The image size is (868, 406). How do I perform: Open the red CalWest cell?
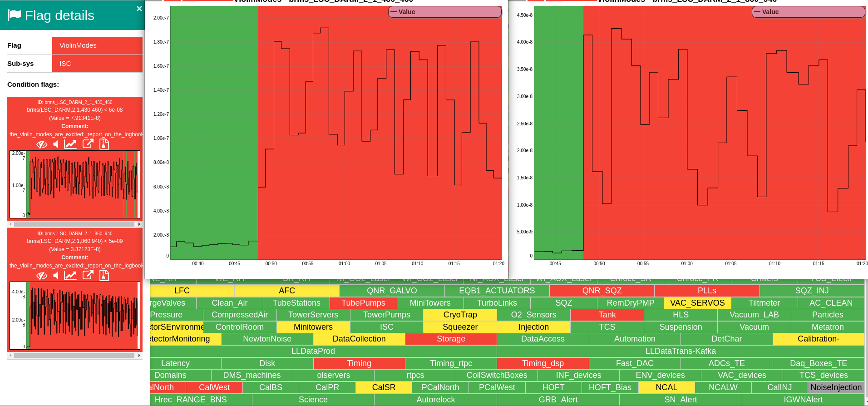(x=214, y=387)
